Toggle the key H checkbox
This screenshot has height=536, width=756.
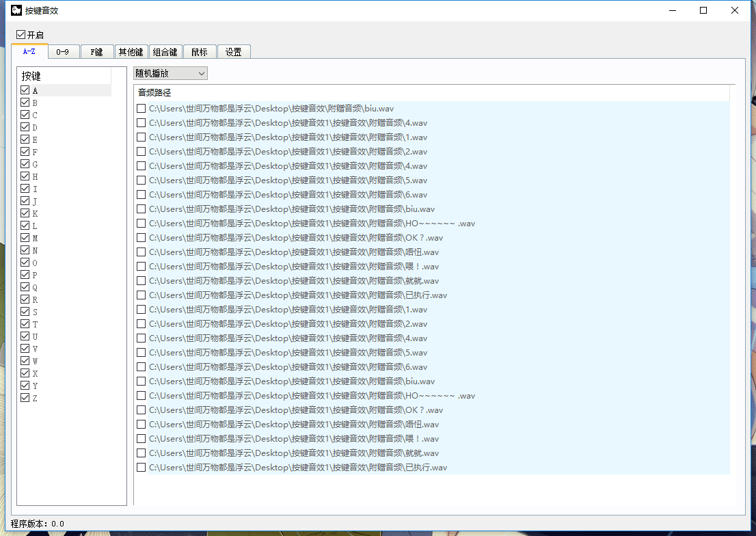(x=25, y=176)
